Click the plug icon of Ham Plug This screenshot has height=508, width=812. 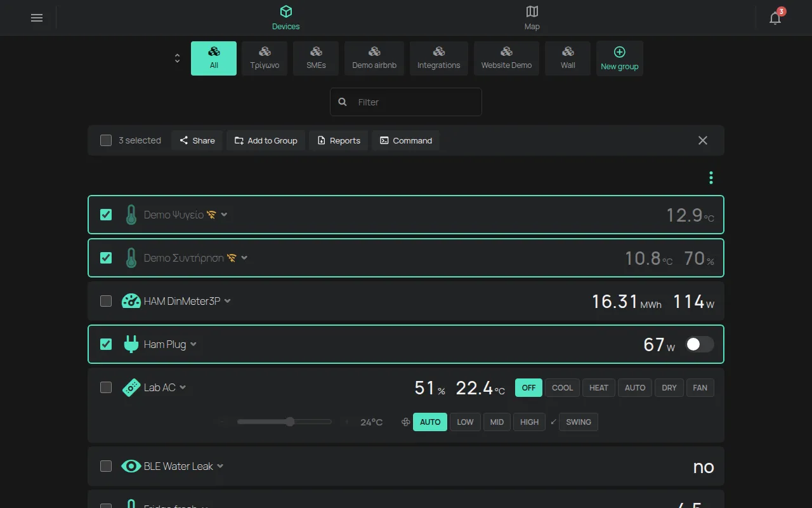click(x=131, y=344)
